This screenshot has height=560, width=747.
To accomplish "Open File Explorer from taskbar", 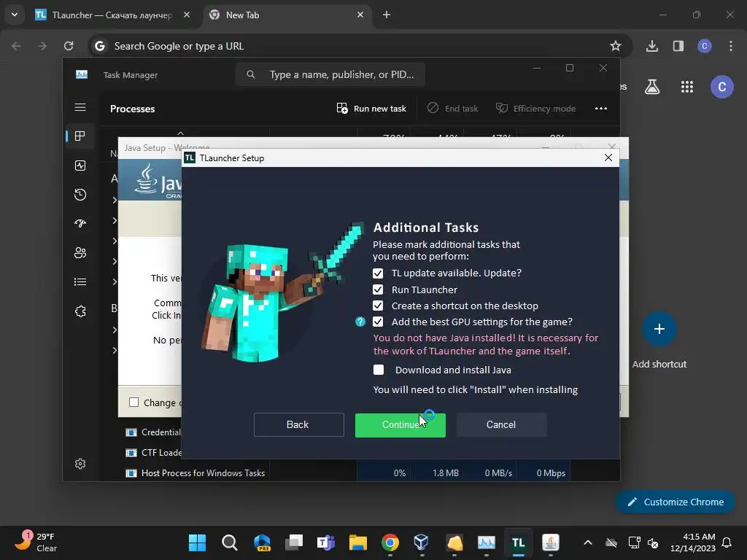I will [357, 542].
